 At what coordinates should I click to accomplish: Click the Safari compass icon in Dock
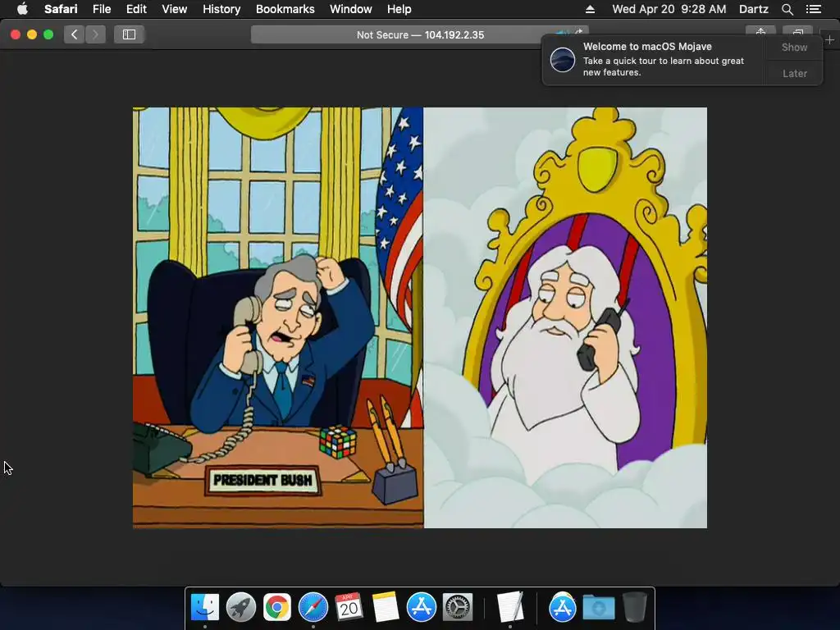313,607
